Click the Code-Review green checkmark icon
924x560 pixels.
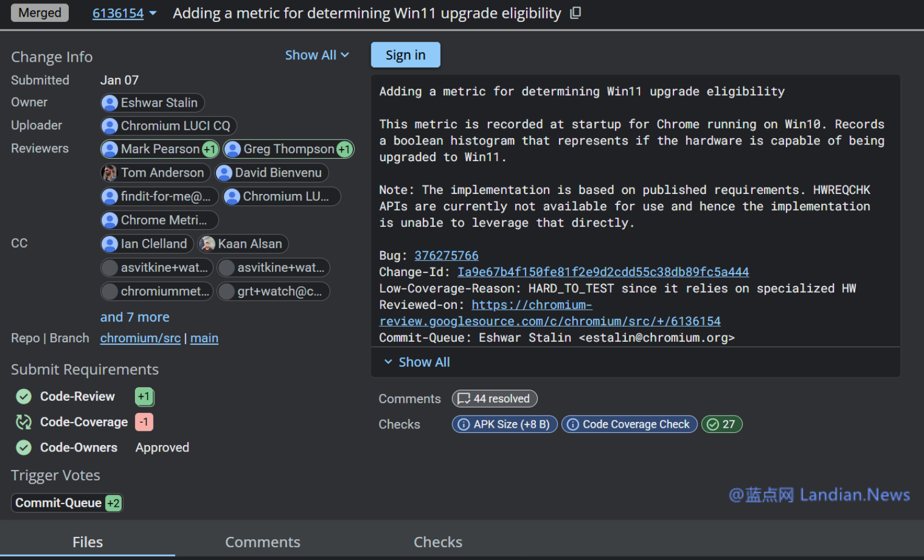point(24,397)
